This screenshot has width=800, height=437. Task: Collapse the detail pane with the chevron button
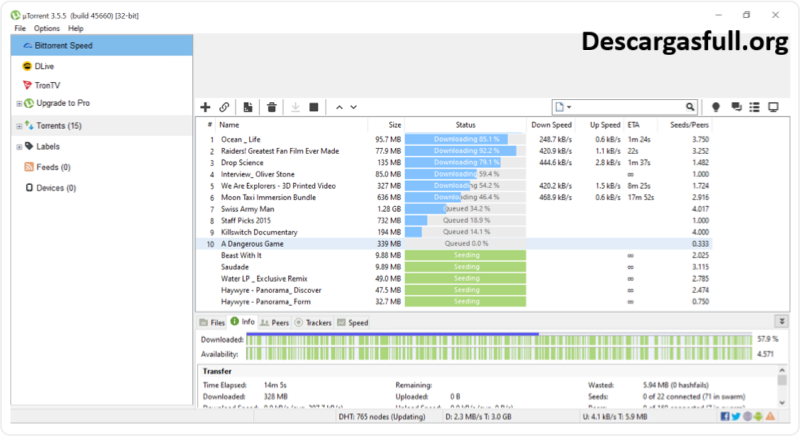coord(781,322)
